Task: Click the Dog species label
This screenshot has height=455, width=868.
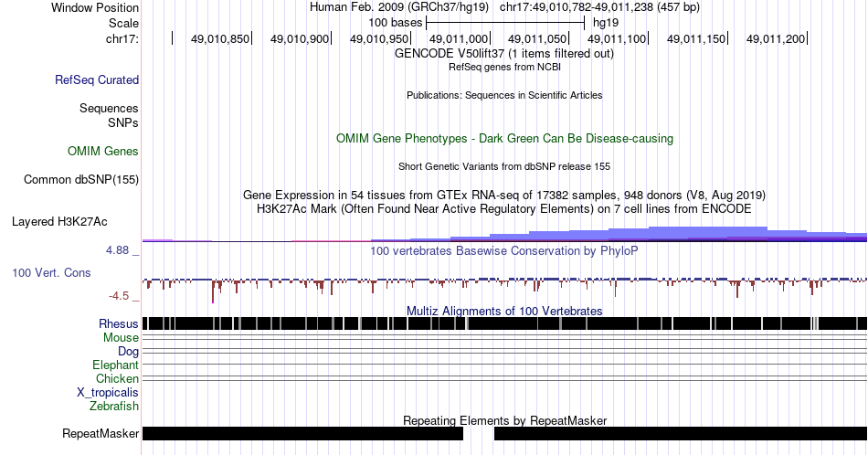Action: (x=128, y=352)
